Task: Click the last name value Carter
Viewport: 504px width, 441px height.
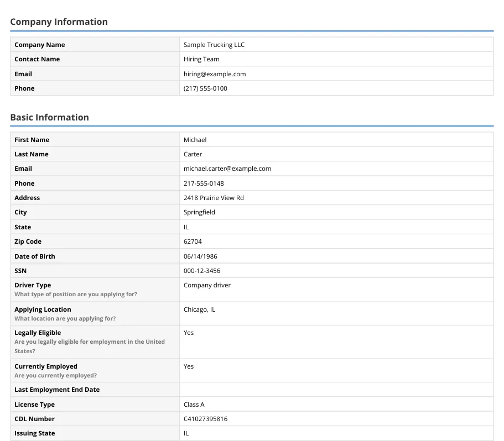Action: click(x=193, y=154)
